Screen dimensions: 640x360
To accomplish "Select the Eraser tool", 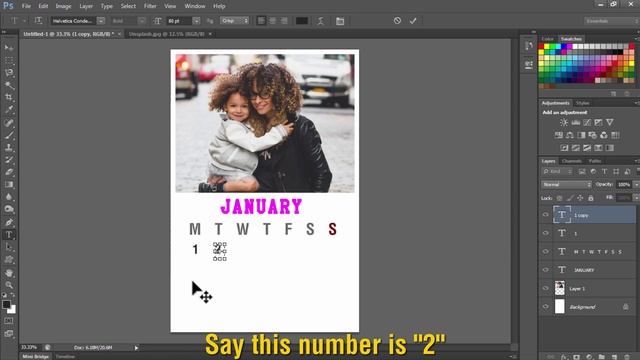I will point(9,172).
